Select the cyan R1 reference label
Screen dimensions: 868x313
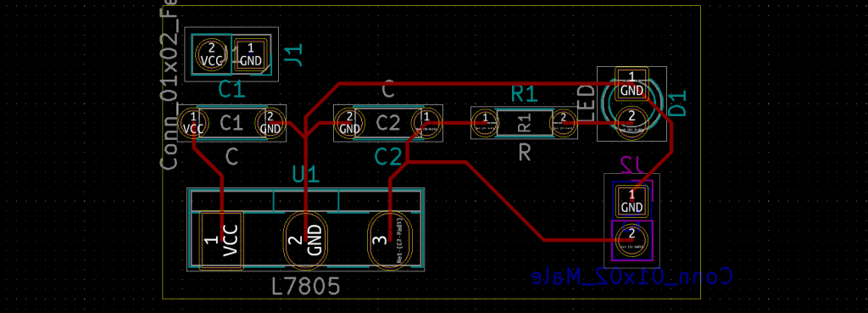[x=524, y=94]
